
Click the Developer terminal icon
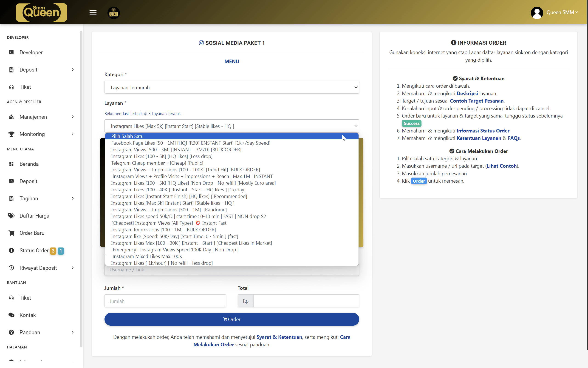tap(11, 52)
